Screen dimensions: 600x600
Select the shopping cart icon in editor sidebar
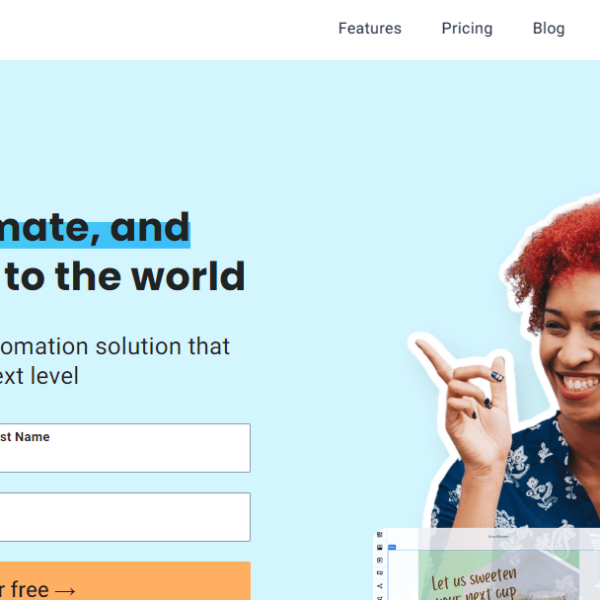click(380, 597)
